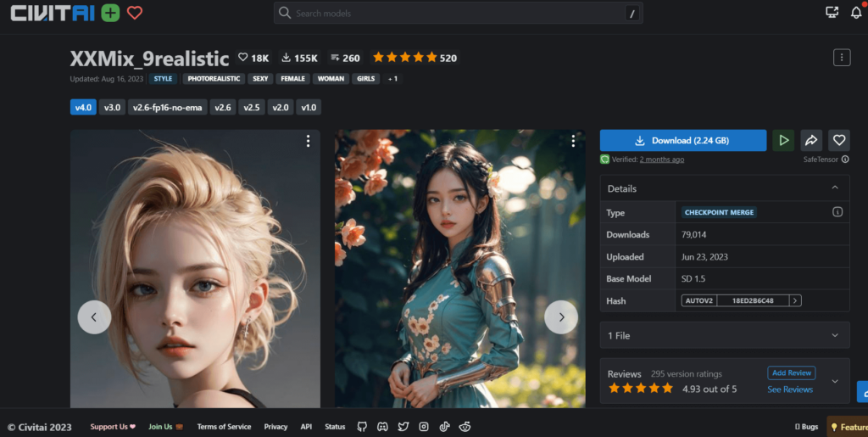Click the green plus upload icon
Image resolution: width=868 pixels, height=437 pixels.
point(110,13)
